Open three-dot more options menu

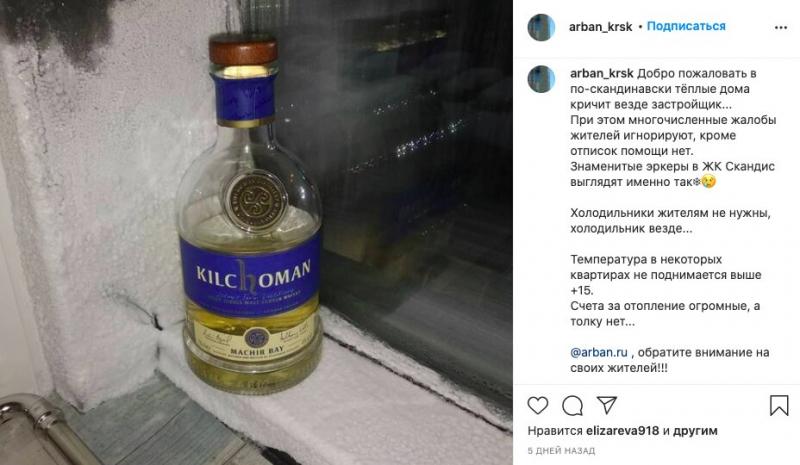click(x=781, y=28)
